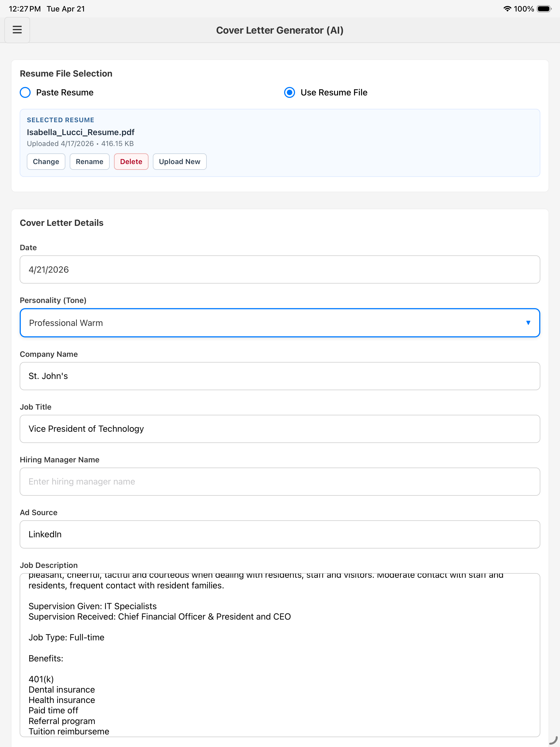Click the Job Title field
The image size is (560, 747).
[280, 429]
